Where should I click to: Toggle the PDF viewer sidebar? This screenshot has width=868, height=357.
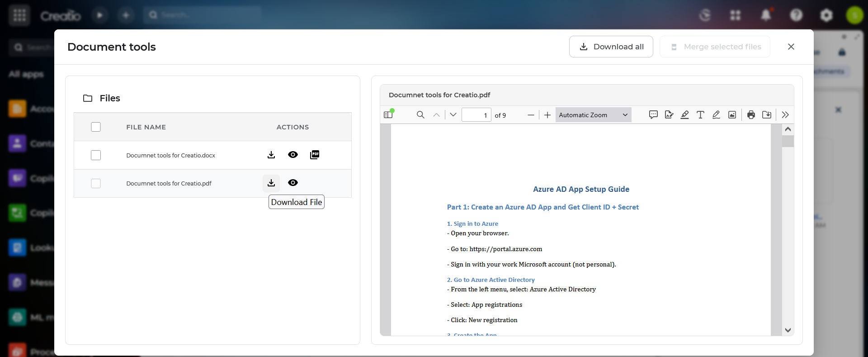coord(388,115)
